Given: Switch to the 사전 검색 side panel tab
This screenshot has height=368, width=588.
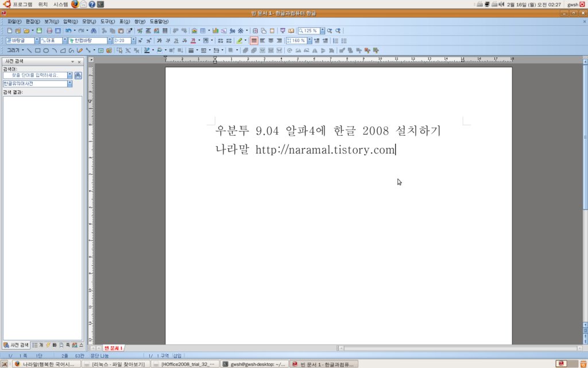Looking at the screenshot, I should pyautogui.click(x=16, y=345).
